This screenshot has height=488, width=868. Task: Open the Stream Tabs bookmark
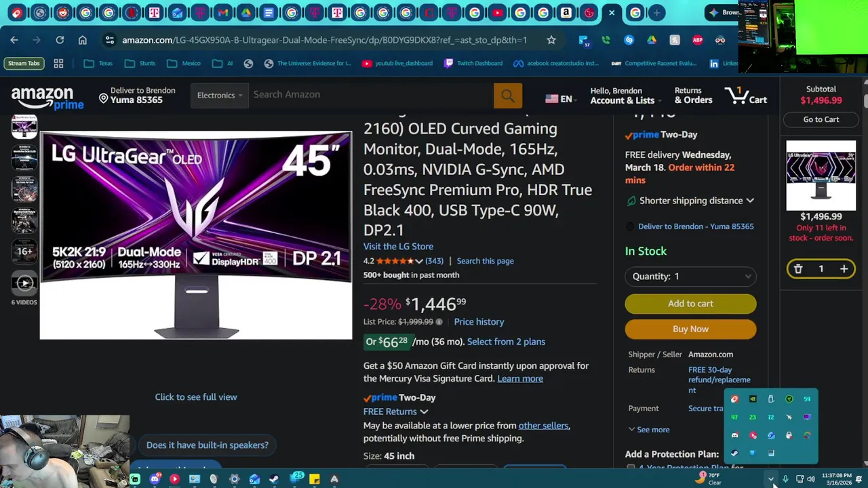[x=24, y=63]
